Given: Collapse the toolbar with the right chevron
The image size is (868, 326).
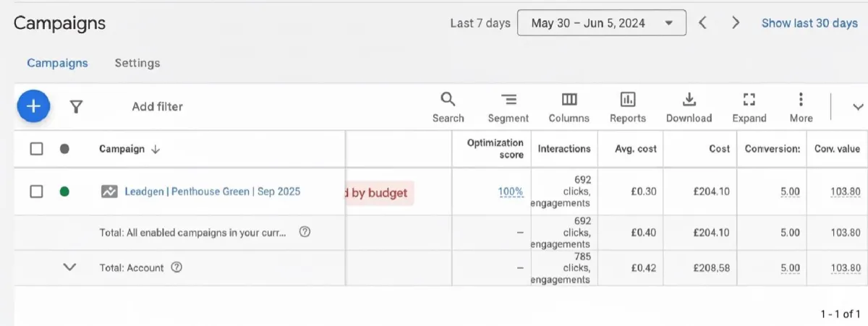Looking at the screenshot, I should pyautogui.click(x=858, y=107).
